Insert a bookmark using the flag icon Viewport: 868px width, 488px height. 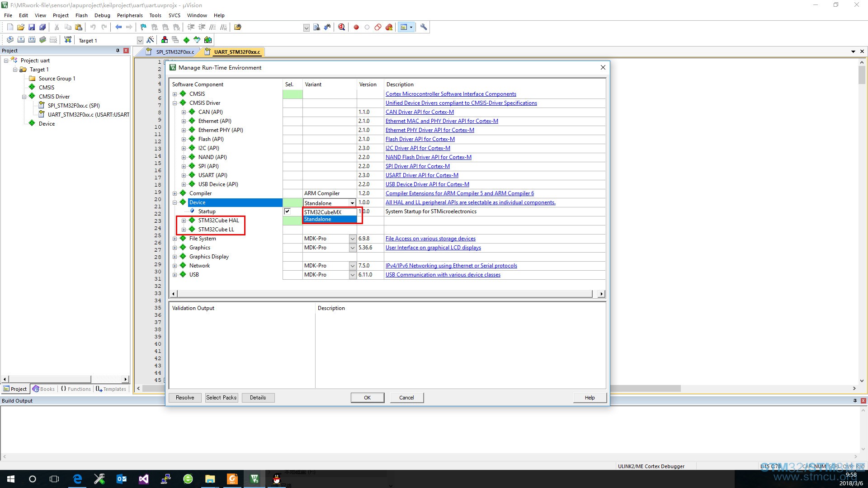(143, 27)
